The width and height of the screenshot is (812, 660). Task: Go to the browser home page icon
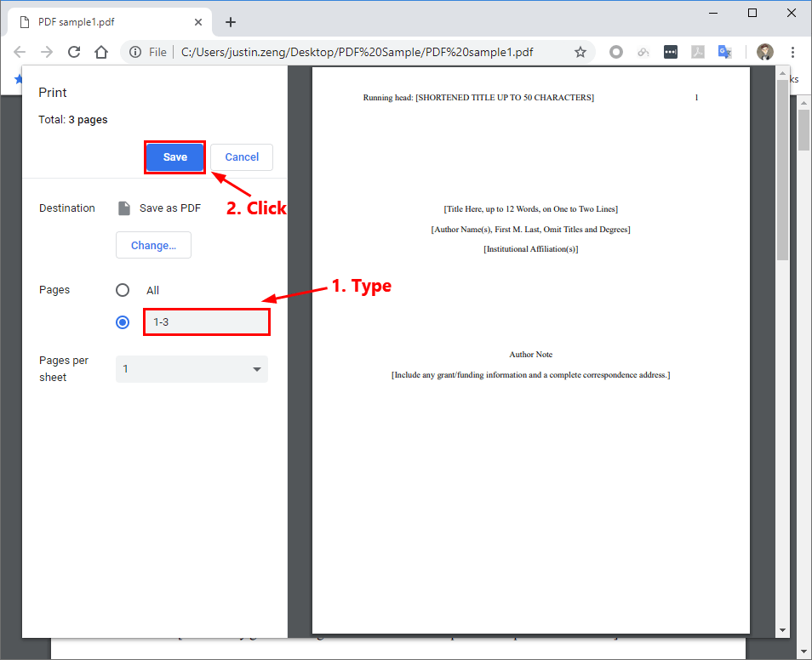(101, 52)
